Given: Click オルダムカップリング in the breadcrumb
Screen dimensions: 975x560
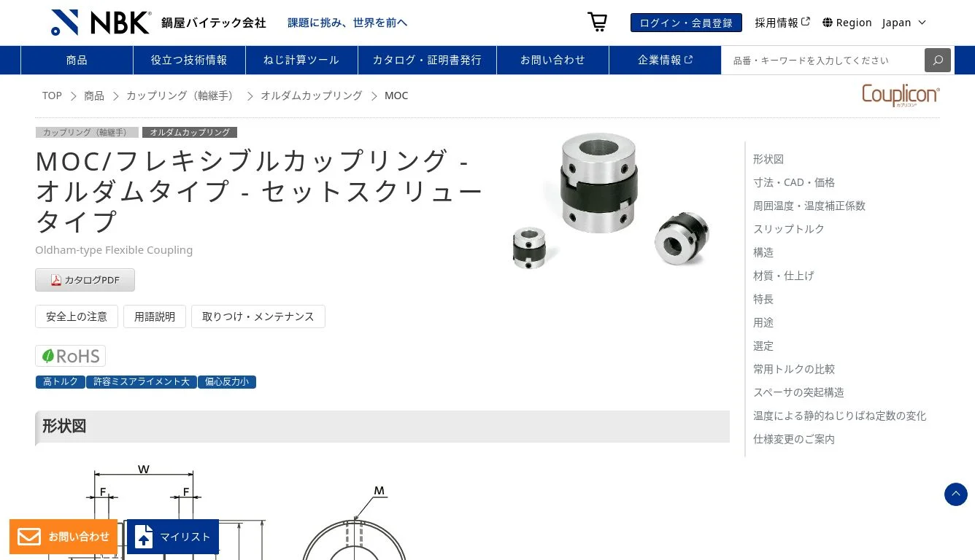Looking at the screenshot, I should click(x=312, y=96).
